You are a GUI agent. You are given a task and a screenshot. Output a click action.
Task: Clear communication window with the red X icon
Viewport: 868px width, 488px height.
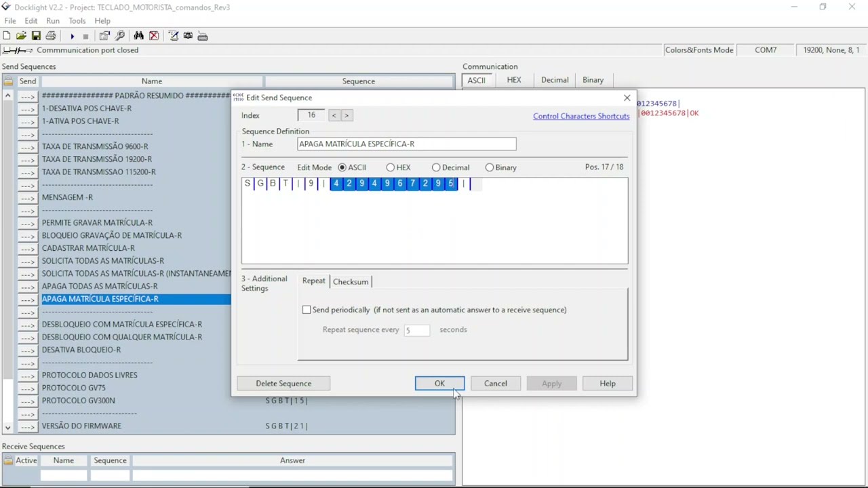pos(154,36)
